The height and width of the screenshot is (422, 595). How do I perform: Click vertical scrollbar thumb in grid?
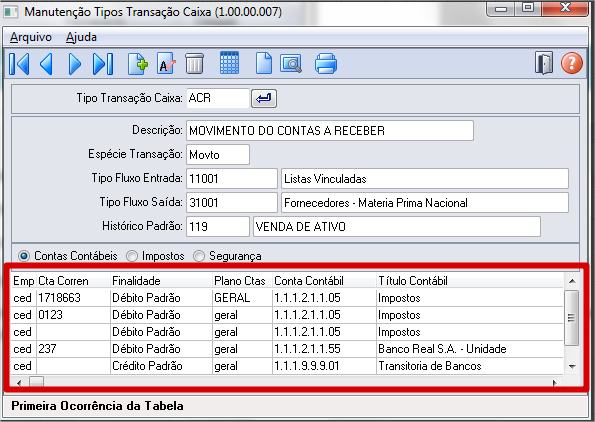[571, 318]
